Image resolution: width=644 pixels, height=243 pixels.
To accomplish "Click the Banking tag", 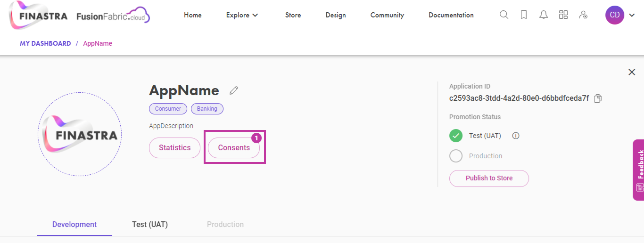I will tap(207, 109).
